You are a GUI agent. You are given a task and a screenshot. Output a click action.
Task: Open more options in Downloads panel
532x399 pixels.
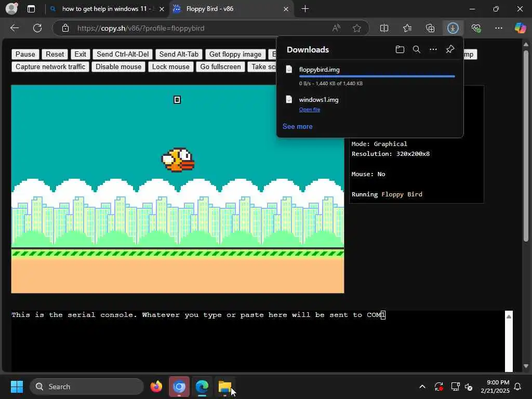coord(433,49)
